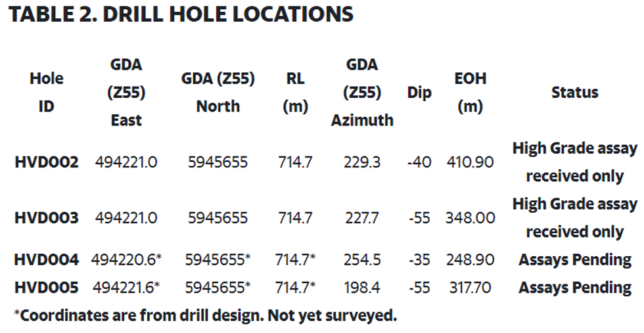Viewport: 644px width, 333px height.
Task: Click the Table 2 Drill Hole Locations title
Action: (181, 14)
